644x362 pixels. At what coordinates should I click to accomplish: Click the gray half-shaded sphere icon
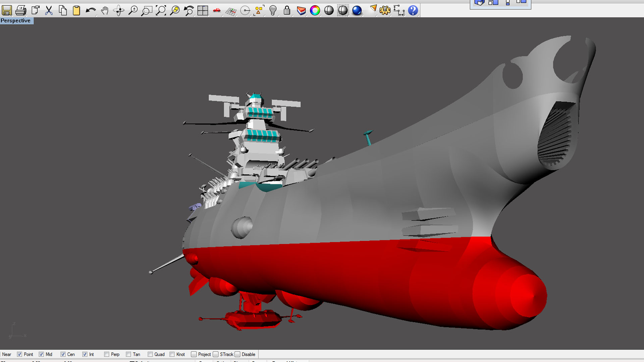pyautogui.click(x=329, y=10)
